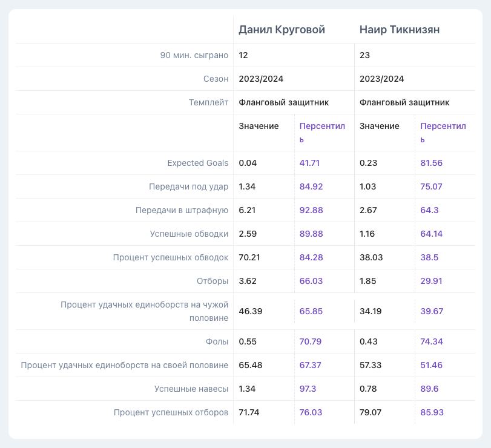Screen dimensions: 491x448
Task: Click the 'Процент успешных обводок' row label
Action: [x=171, y=258]
